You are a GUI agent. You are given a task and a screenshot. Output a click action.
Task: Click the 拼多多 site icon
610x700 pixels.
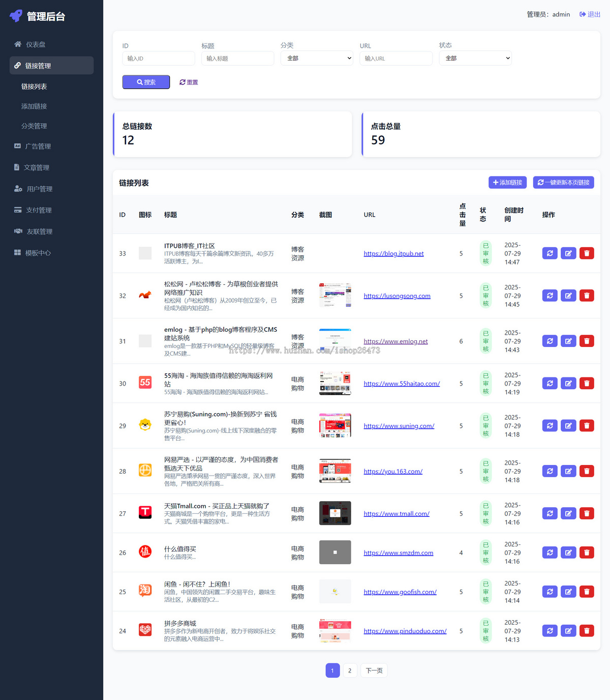145,630
